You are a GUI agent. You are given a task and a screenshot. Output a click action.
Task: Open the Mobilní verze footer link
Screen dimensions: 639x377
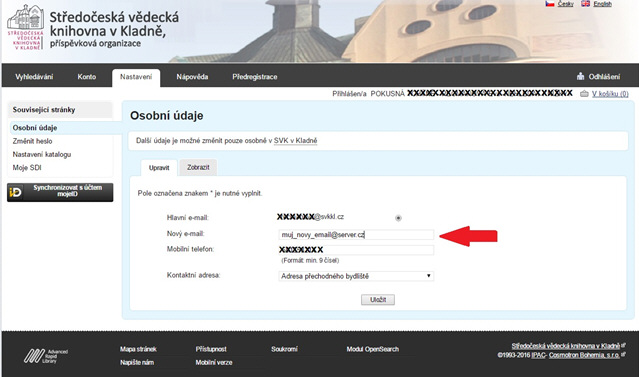click(x=214, y=362)
